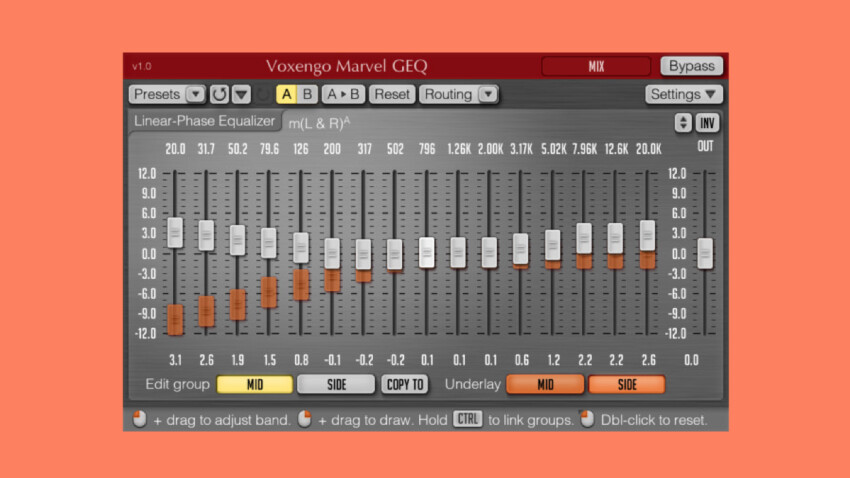Select state A for comparison

click(287, 95)
